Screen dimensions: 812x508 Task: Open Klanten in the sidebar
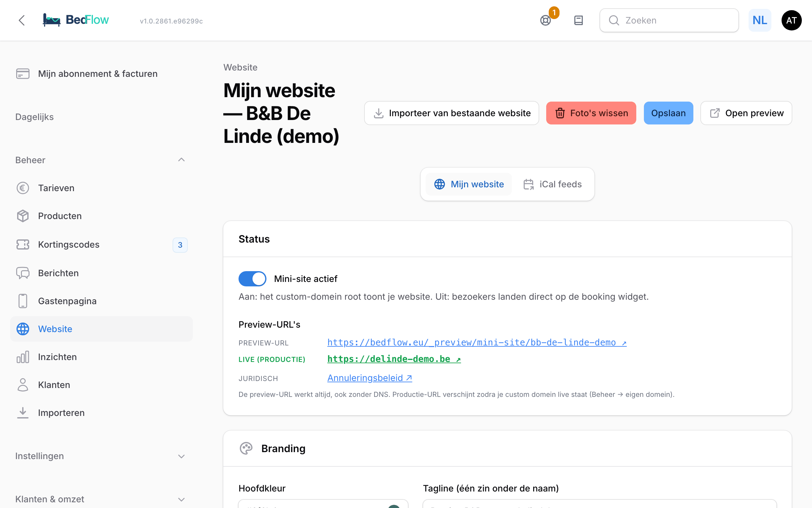101,385
